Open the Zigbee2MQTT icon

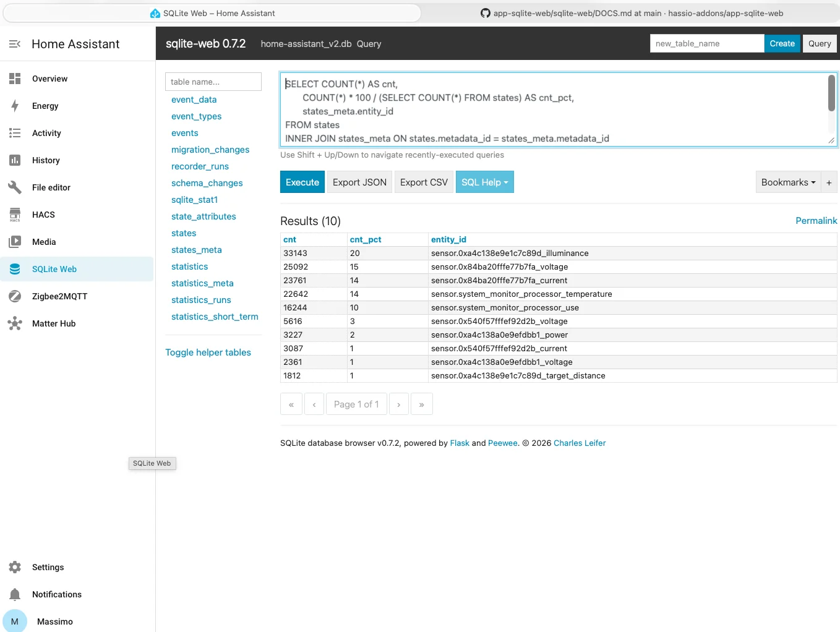click(15, 296)
